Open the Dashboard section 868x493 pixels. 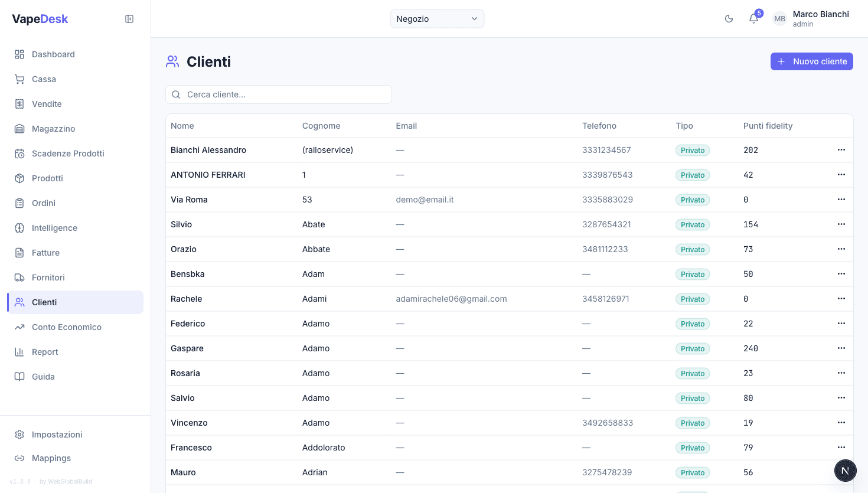coord(52,54)
